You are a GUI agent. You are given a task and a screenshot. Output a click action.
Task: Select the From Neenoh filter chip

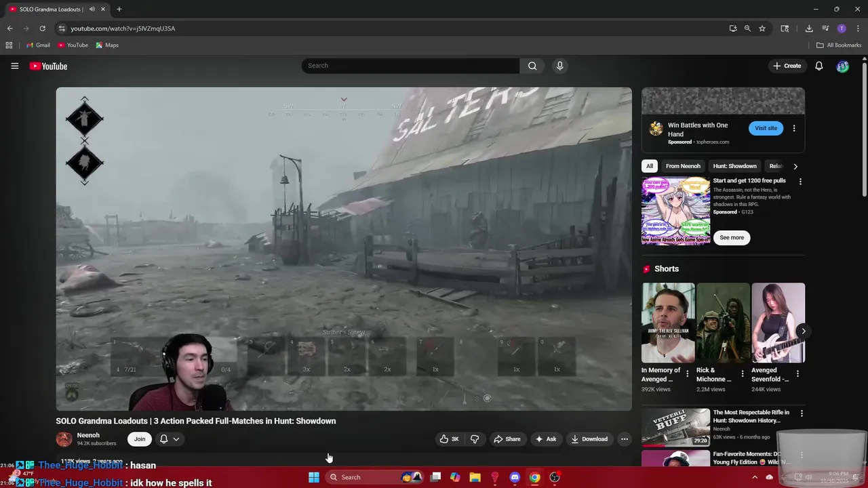tap(683, 166)
